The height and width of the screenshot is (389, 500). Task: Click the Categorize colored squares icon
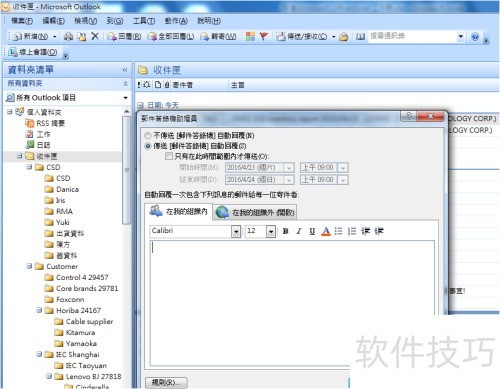coord(250,36)
